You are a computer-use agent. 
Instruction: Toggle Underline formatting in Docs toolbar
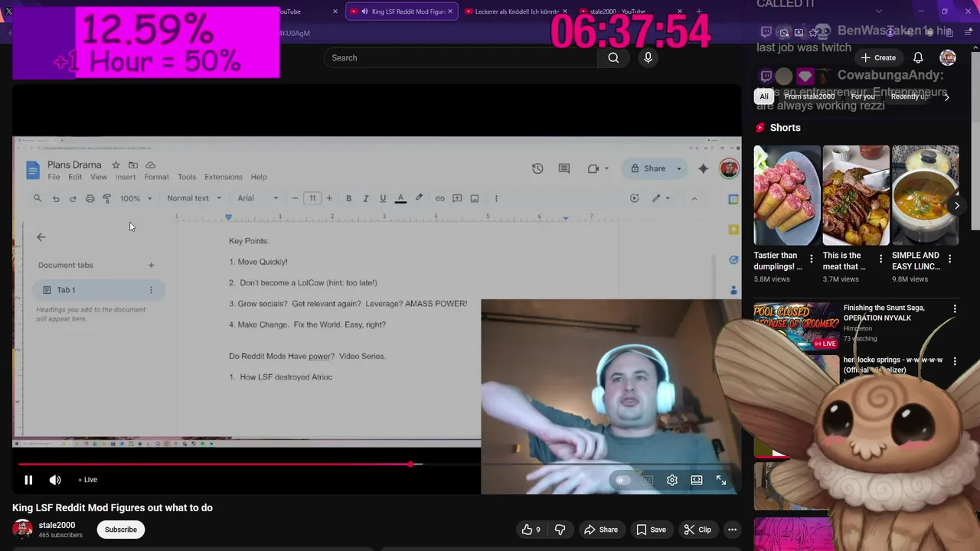383,198
